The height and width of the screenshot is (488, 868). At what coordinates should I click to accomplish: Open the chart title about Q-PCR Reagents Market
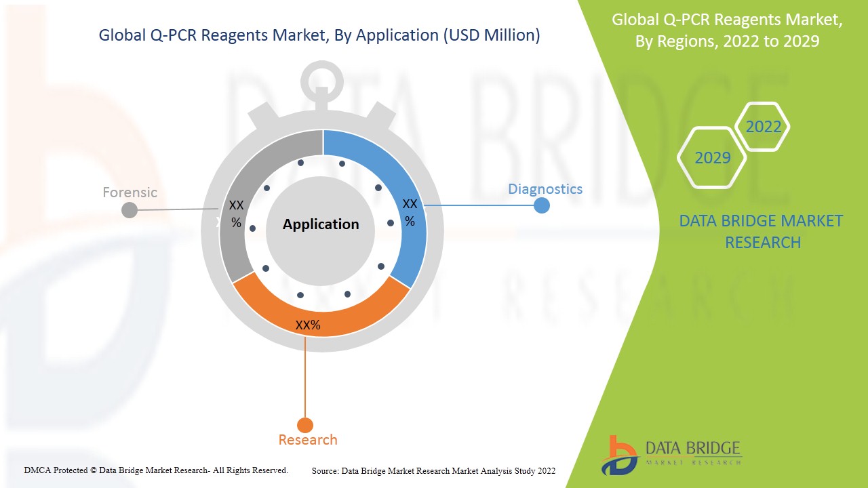pos(319,35)
